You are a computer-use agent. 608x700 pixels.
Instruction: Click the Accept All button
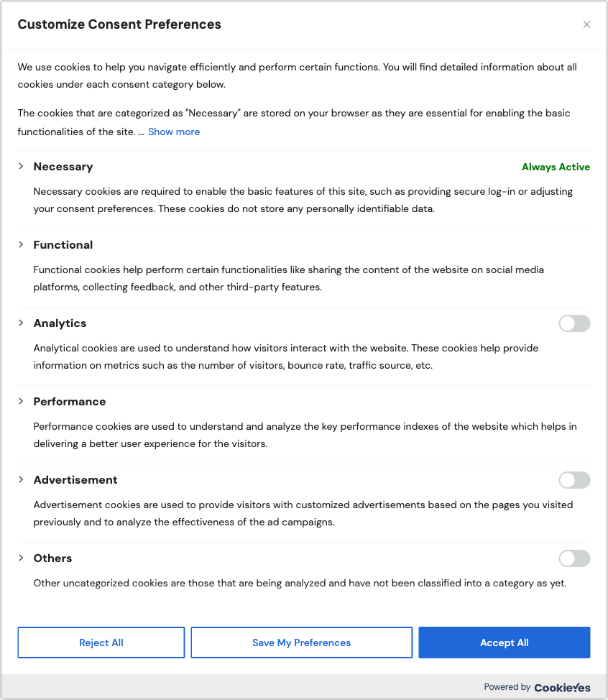coord(505,643)
